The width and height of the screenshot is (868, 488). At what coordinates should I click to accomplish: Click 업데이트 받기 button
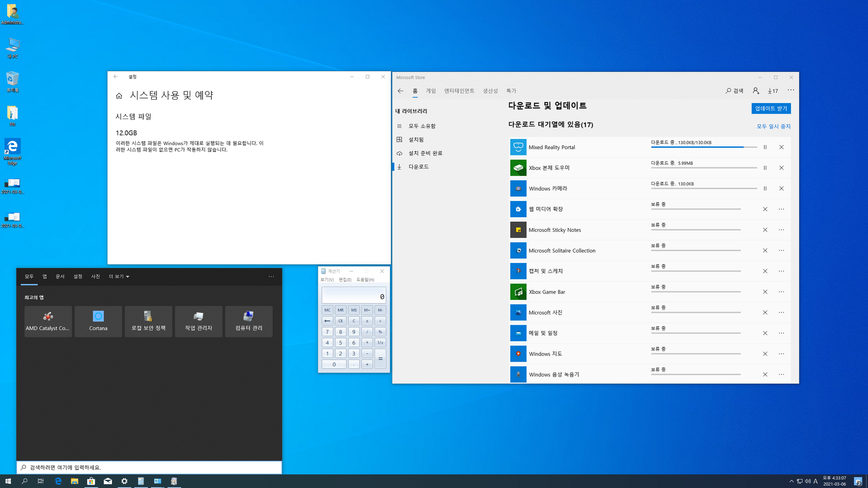point(771,108)
